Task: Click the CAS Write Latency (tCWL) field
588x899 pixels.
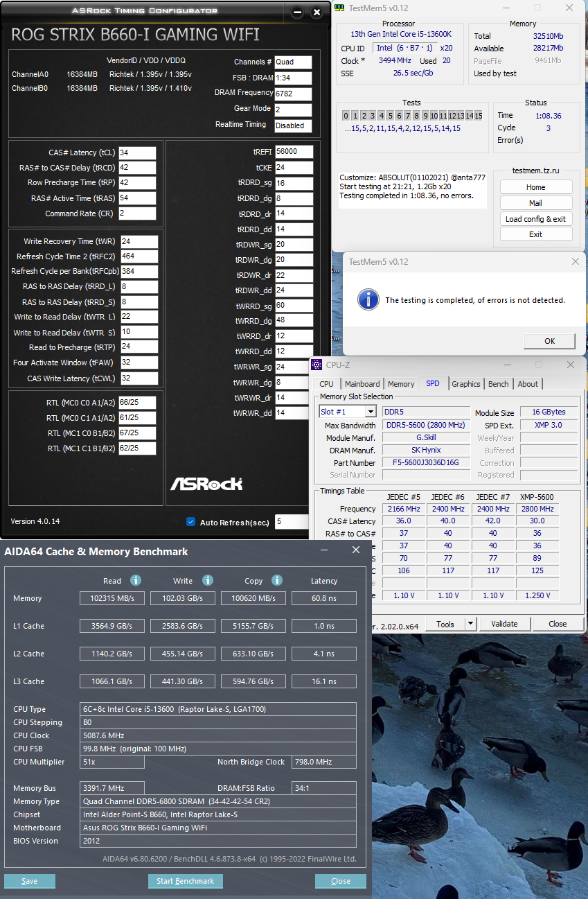Action: pos(139,378)
